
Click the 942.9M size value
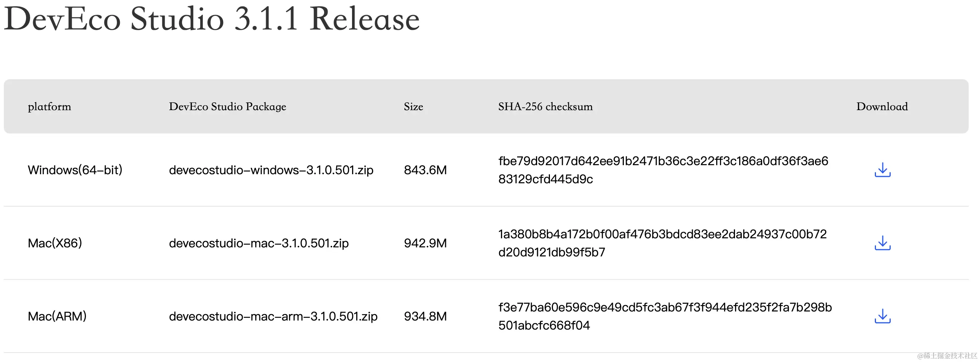click(x=425, y=243)
